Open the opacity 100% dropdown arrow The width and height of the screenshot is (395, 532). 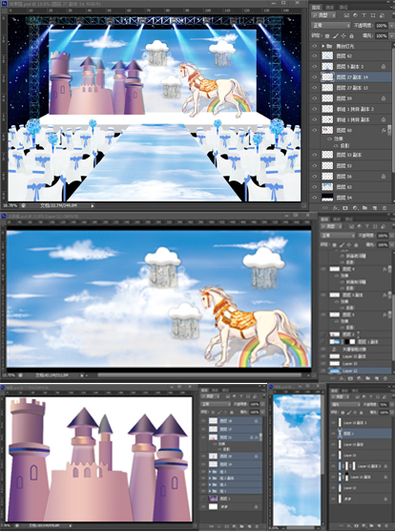[x=392, y=26]
